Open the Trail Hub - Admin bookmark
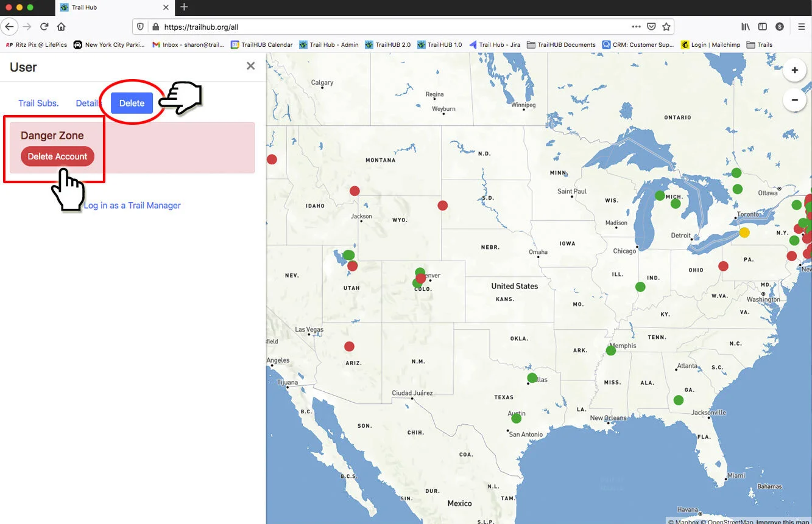812x524 pixels. (x=329, y=44)
